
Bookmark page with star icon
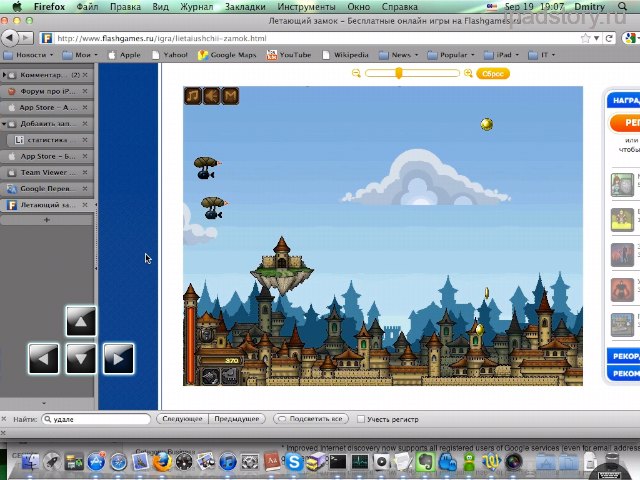(585, 38)
